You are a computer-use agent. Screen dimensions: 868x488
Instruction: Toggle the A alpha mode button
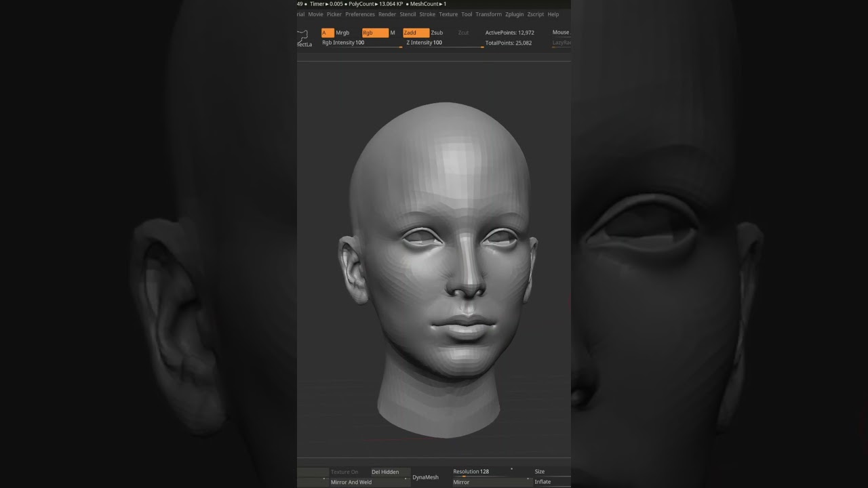(x=328, y=33)
